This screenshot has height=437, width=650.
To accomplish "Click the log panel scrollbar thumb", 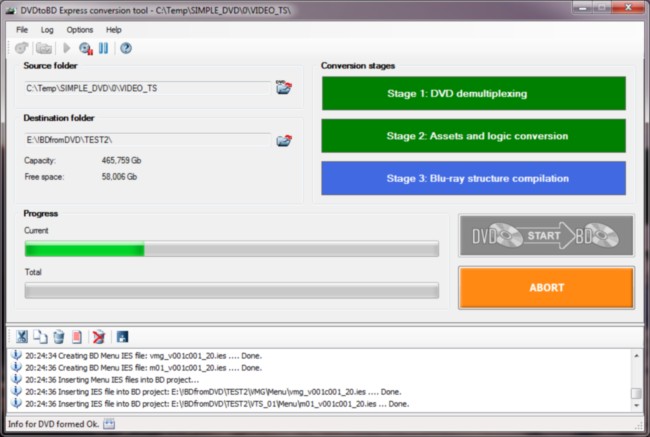I will tap(636, 393).
